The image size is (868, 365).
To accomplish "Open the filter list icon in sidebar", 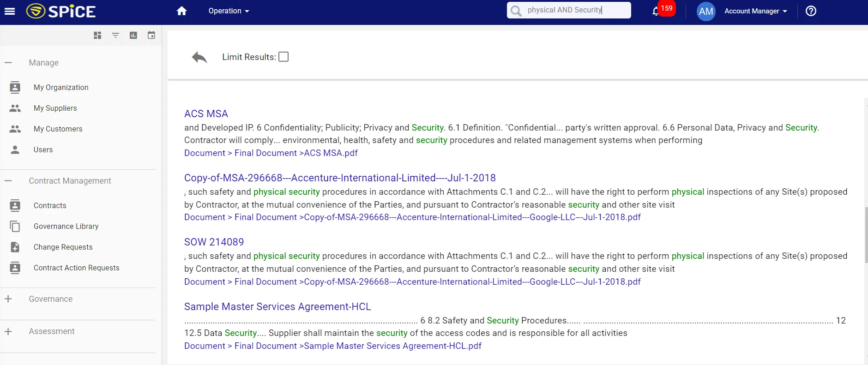I will 115,36.
